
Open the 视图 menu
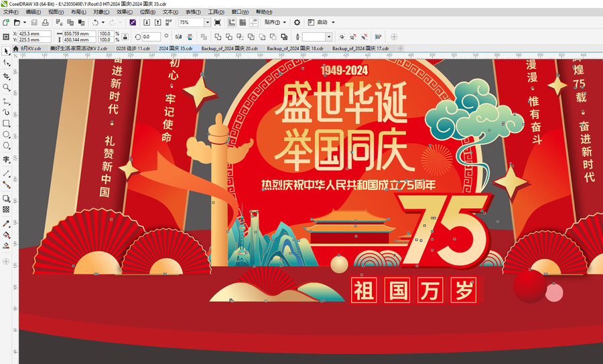point(56,12)
